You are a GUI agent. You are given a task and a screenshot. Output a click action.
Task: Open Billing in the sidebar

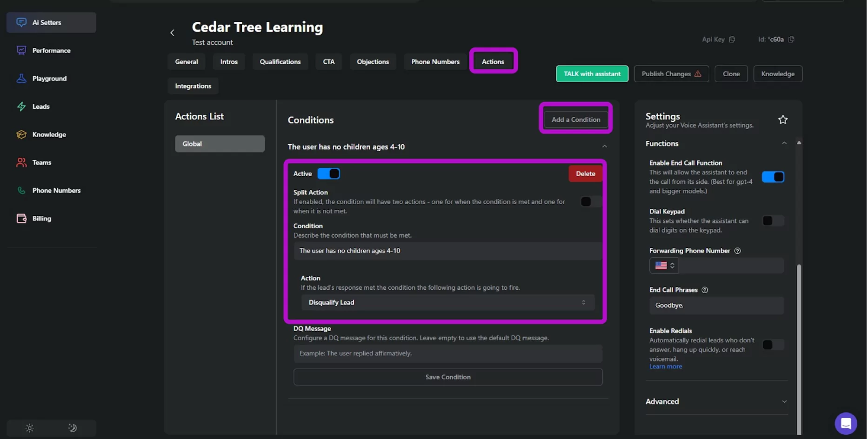[x=51, y=218]
